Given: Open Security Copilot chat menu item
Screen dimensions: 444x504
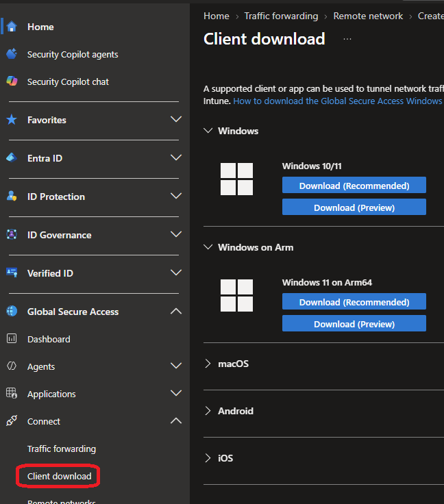Looking at the screenshot, I should (68, 82).
